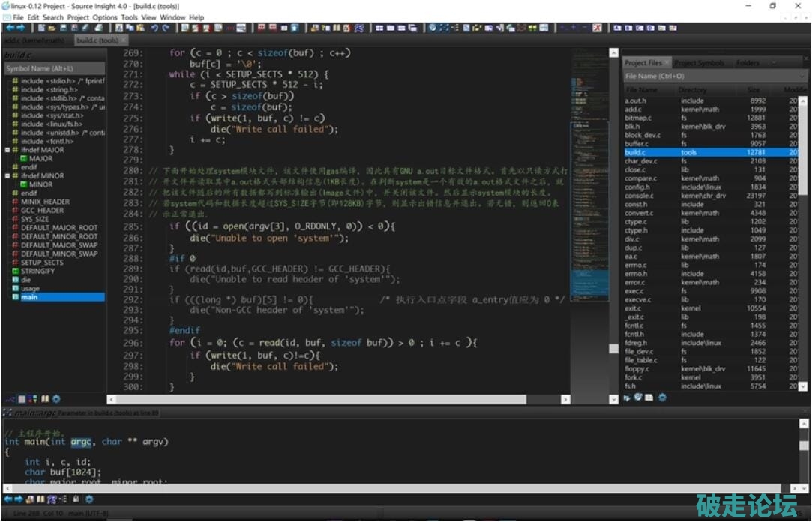This screenshot has height=522, width=812.
Task: Click the Go Back arrow in toolbar
Action: (10, 28)
